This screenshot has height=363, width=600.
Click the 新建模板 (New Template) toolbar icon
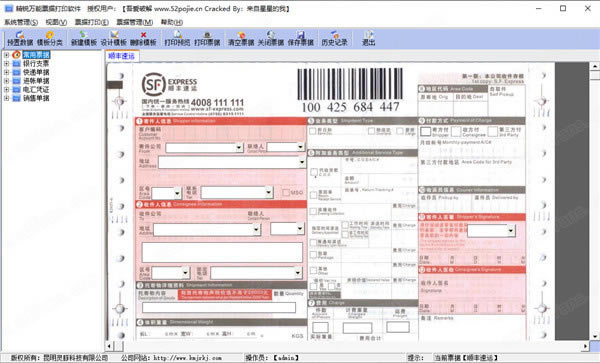pyautogui.click(x=83, y=39)
